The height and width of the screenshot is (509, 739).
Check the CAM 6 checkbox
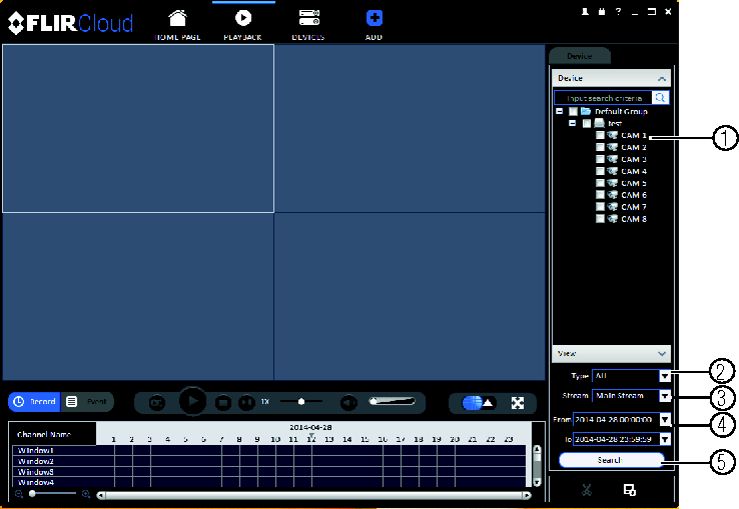(600, 195)
